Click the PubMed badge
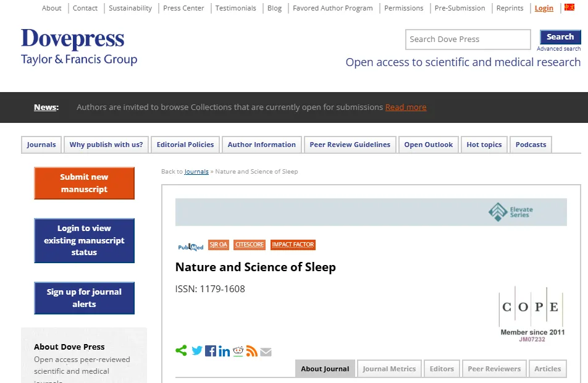The image size is (588, 383). [190, 246]
